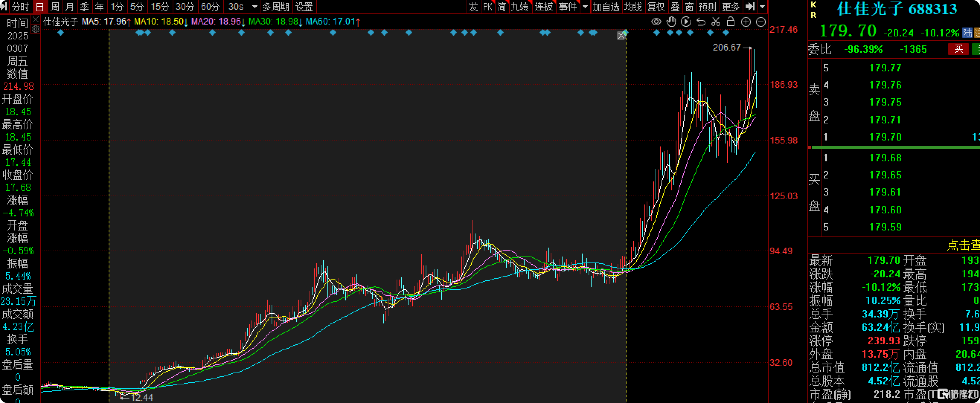Screen dimensions: 980x403
Task: Select the 1分 one-minute tab
Action: coord(117,7)
